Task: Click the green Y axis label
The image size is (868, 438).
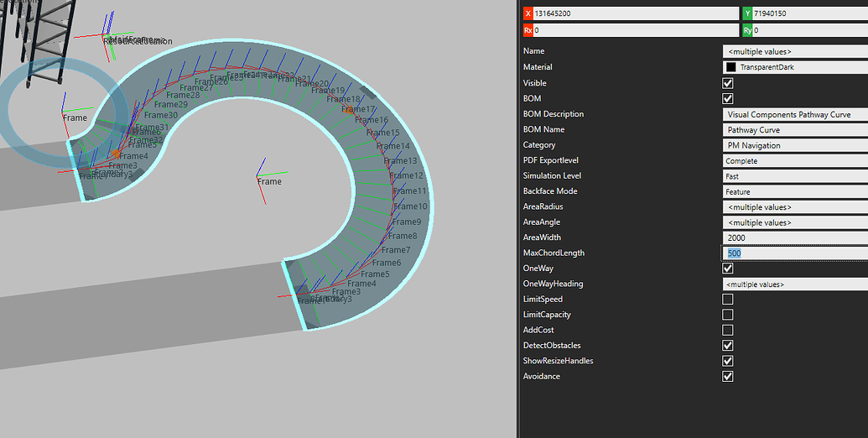Action: click(x=748, y=13)
